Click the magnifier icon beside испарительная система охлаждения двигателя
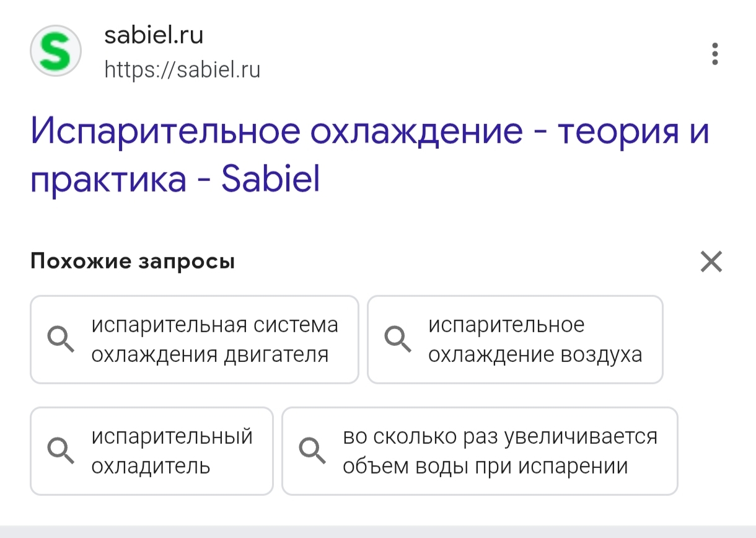 coord(61,340)
